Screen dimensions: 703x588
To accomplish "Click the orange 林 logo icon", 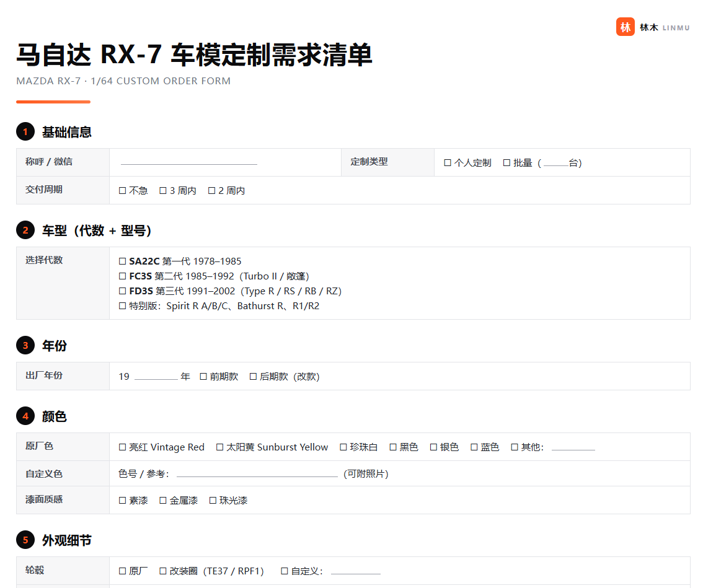I will pyautogui.click(x=625, y=27).
